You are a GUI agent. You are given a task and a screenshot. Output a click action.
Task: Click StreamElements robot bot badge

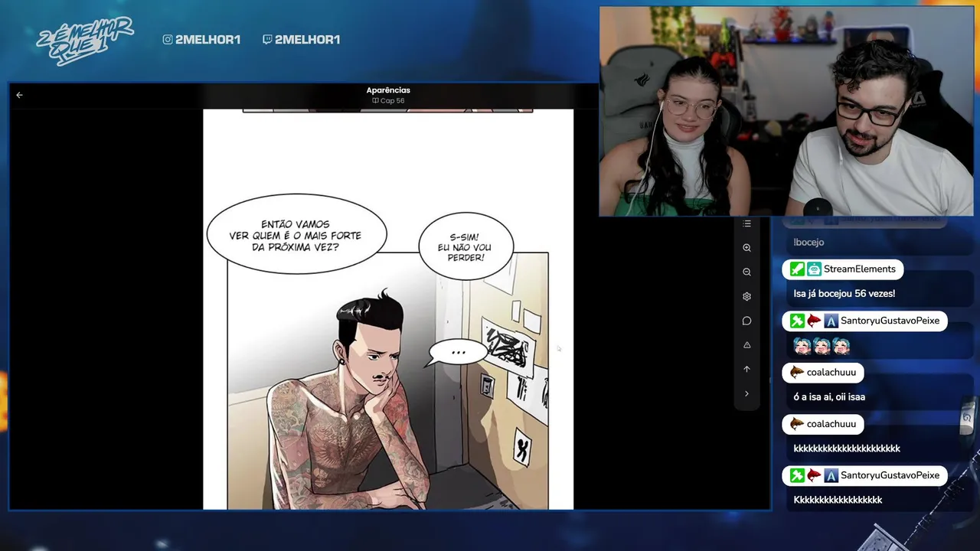pos(814,269)
